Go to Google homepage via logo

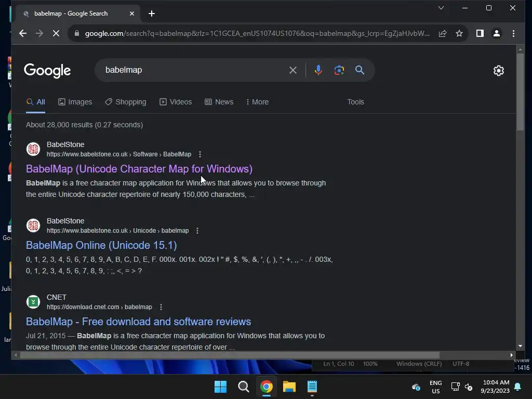(47, 71)
